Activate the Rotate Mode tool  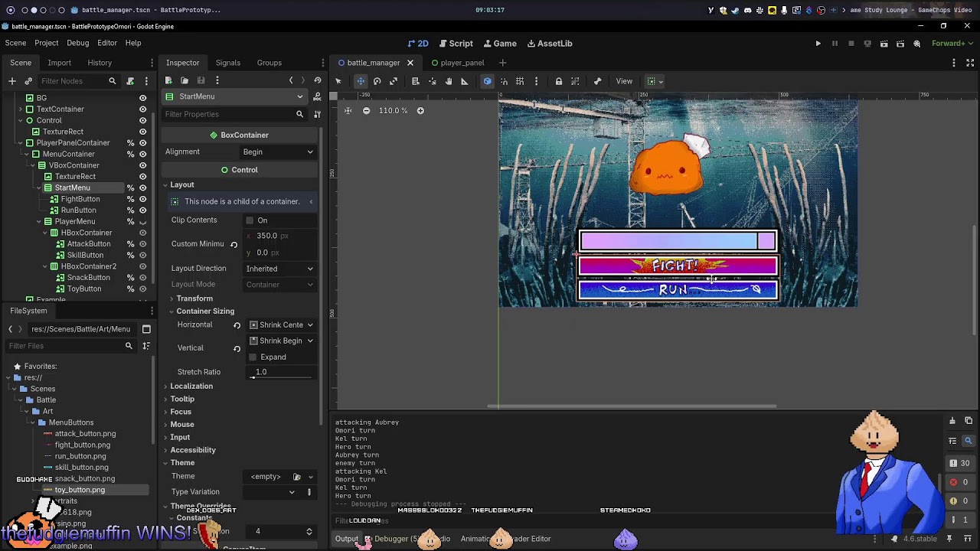point(377,81)
